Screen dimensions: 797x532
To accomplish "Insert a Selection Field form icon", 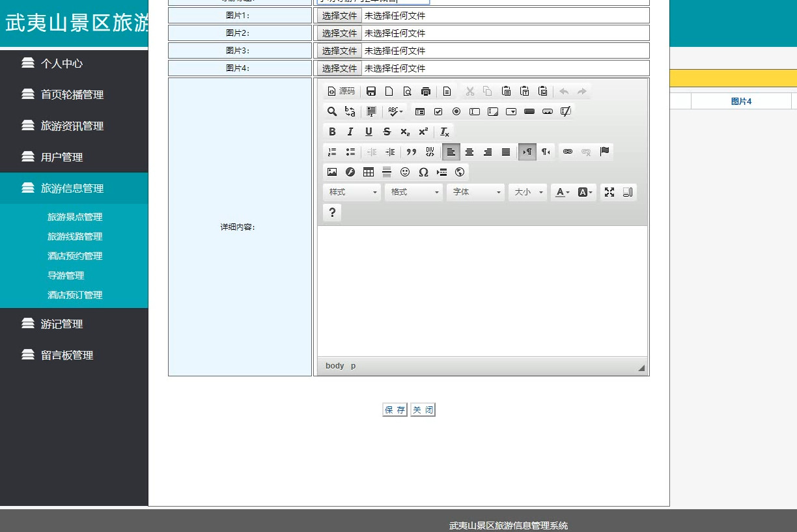I will (x=511, y=111).
